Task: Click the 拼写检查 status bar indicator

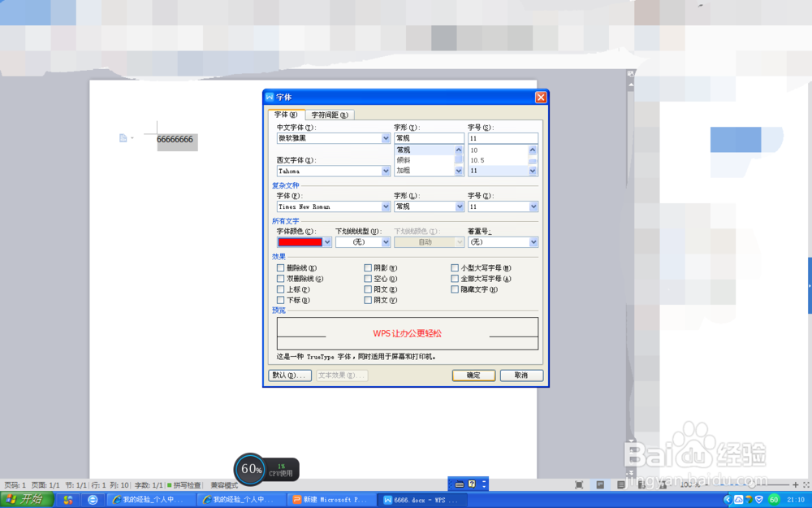Action: (184, 485)
